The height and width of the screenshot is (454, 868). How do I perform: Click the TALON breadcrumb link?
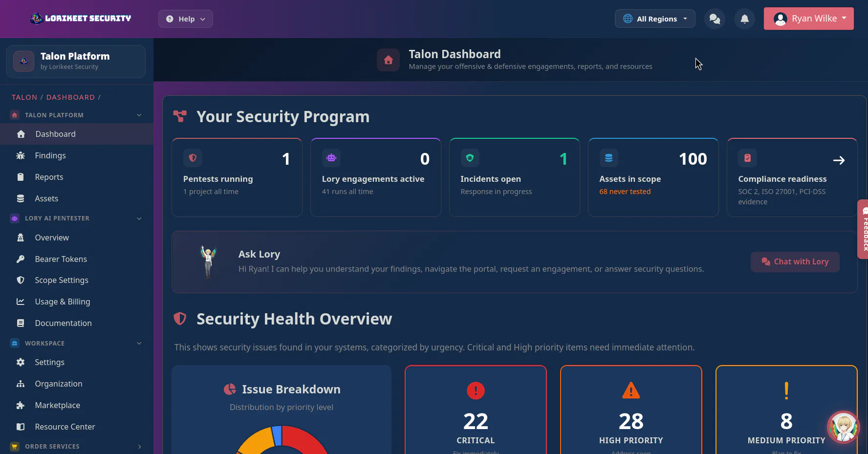point(24,97)
